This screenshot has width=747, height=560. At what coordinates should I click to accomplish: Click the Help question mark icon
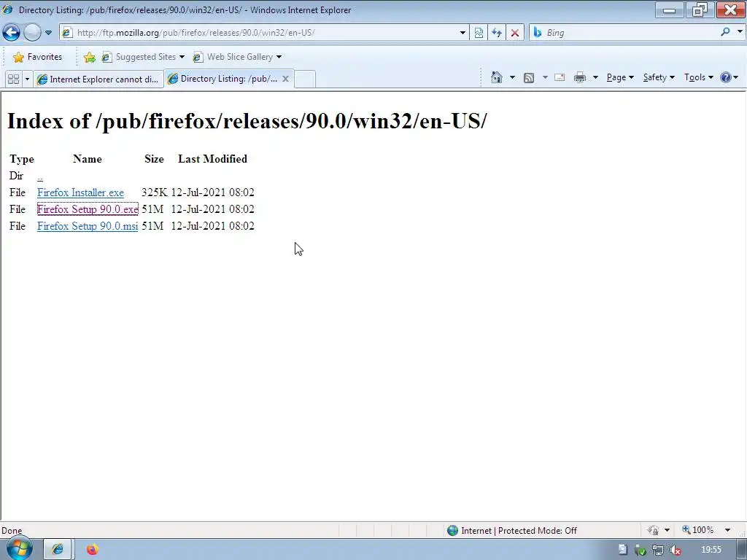725,77
